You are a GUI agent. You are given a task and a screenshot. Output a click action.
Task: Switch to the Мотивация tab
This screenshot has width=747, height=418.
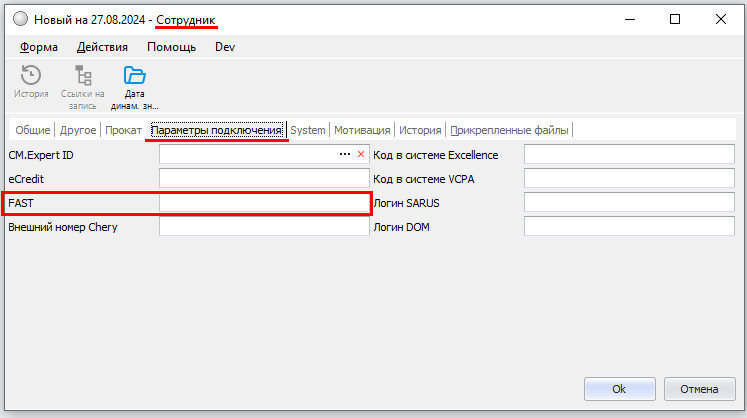pos(362,130)
